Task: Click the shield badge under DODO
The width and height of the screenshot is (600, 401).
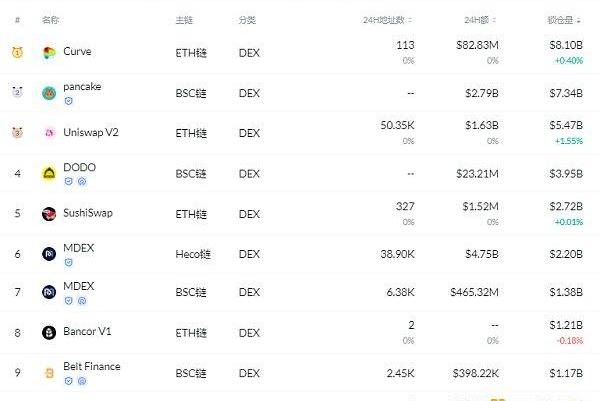Action: click(x=68, y=181)
